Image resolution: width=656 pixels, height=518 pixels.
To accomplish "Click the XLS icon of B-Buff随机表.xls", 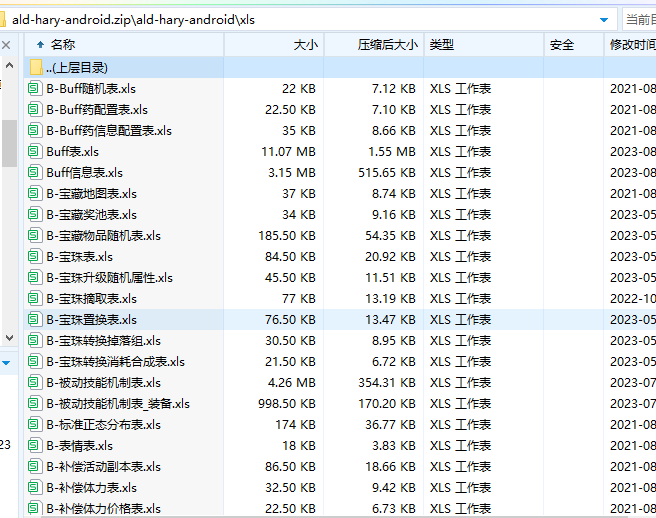I will 36,88.
